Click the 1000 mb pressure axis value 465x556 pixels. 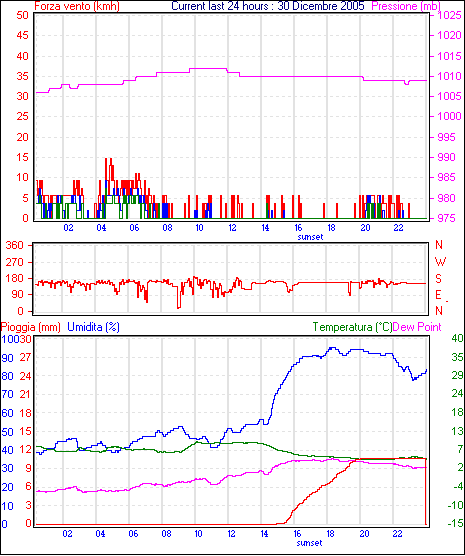click(449, 116)
